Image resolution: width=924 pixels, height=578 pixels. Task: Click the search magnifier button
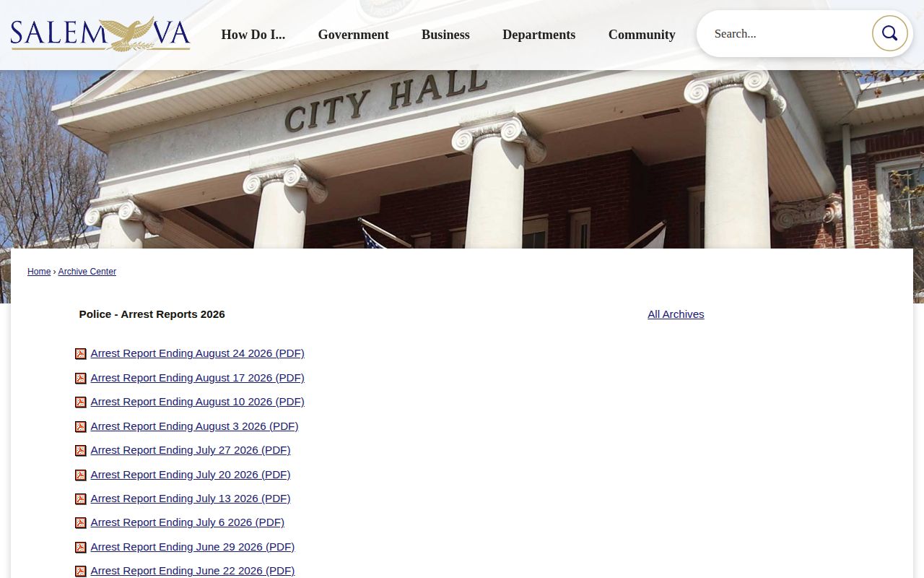(x=889, y=33)
